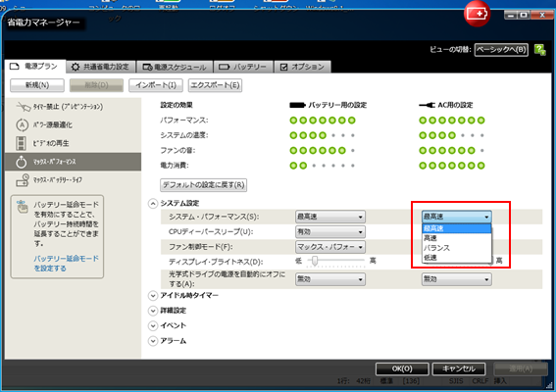Click battery display brightness slider handle
Image resolution: width=556 pixels, height=392 pixels.
tap(315, 261)
